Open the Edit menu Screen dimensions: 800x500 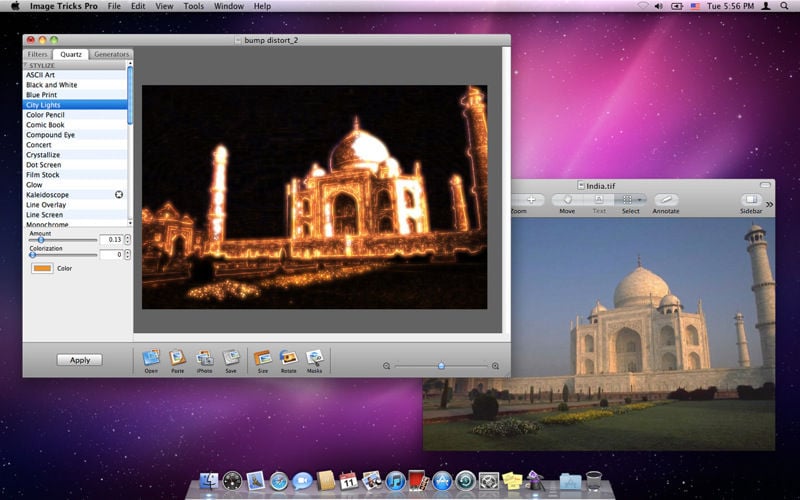coord(138,6)
